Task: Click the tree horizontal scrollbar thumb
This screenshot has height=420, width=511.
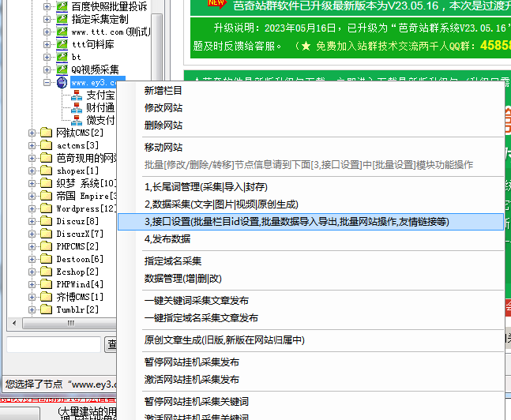Action: 70,323
